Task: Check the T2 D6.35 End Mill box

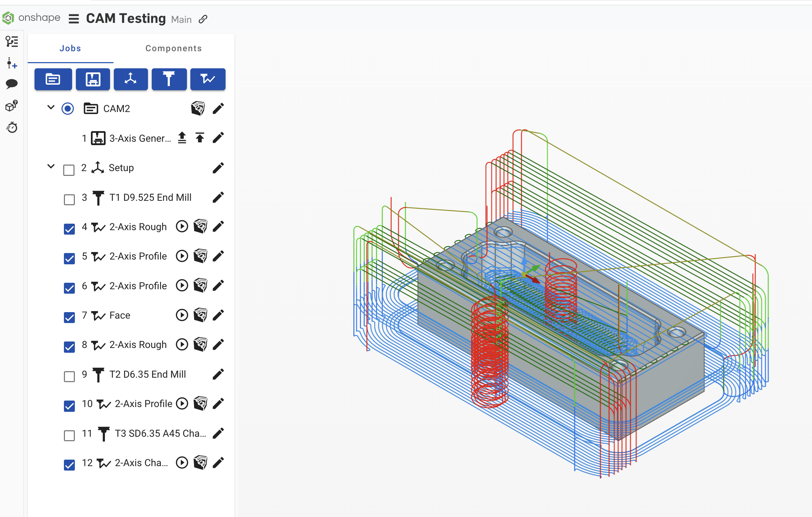Action: click(x=69, y=376)
